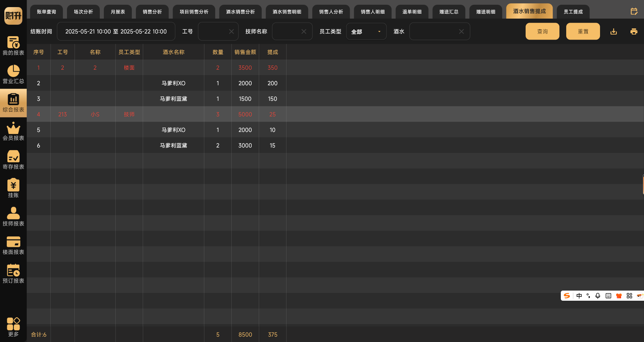Click total commission 375
Image resolution: width=644 pixels, height=342 pixels.
(x=273, y=335)
